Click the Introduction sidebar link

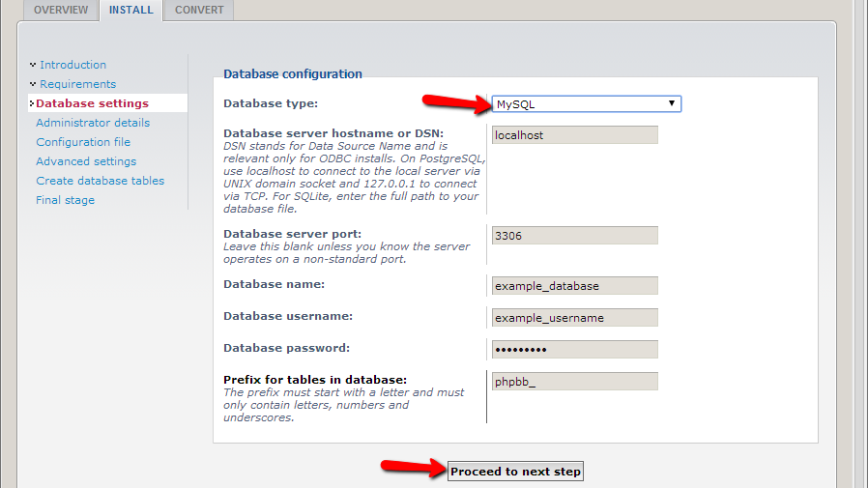72,65
